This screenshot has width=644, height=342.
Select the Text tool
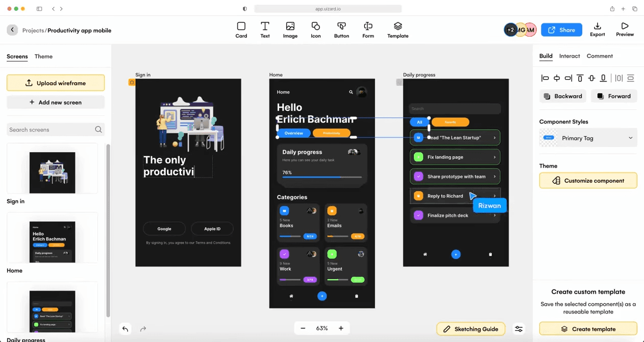click(x=265, y=30)
